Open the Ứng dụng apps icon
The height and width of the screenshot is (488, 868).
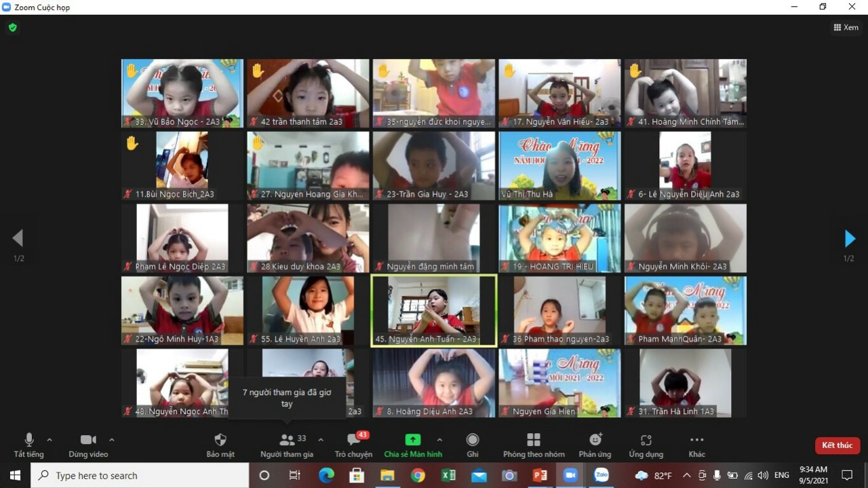coord(646,440)
